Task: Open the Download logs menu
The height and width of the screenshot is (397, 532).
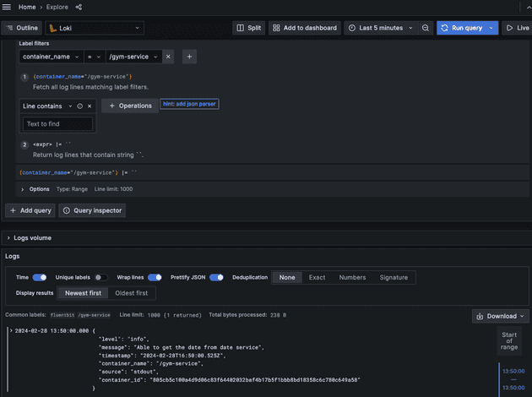Action: [x=500, y=316]
